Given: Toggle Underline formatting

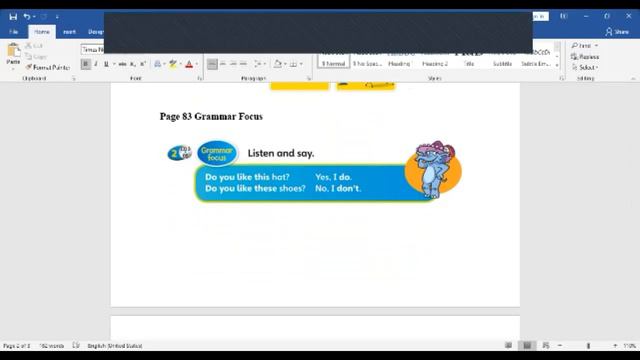Looking at the screenshot, I should [x=106, y=64].
